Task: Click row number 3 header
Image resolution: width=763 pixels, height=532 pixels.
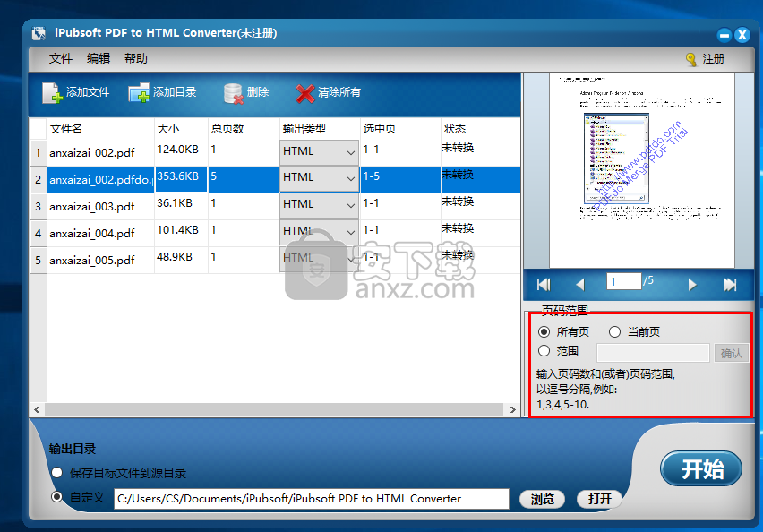Action: coord(38,206)
